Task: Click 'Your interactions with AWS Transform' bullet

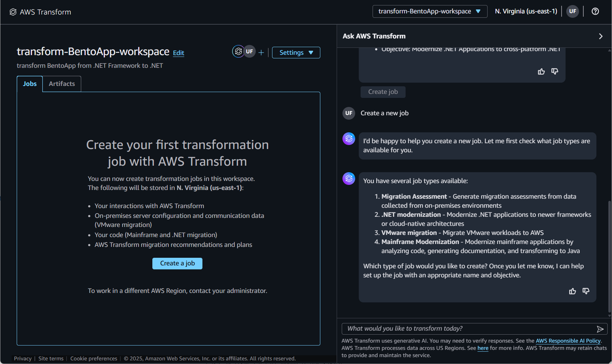Action: [x=149, y=206]
